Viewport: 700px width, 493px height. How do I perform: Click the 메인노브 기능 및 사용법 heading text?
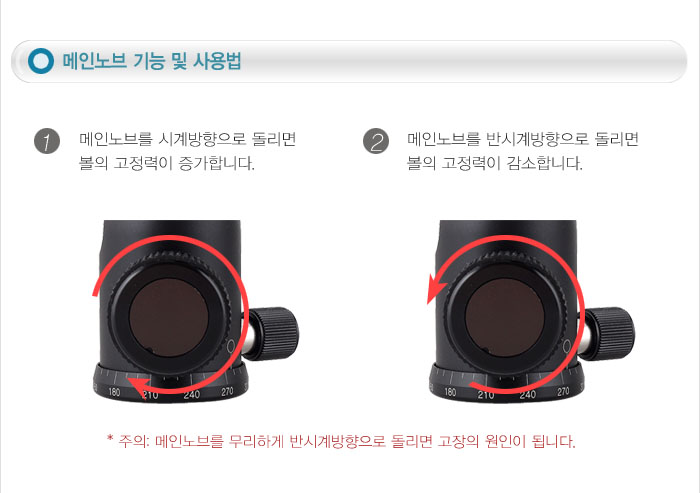(x=152, y=61)
